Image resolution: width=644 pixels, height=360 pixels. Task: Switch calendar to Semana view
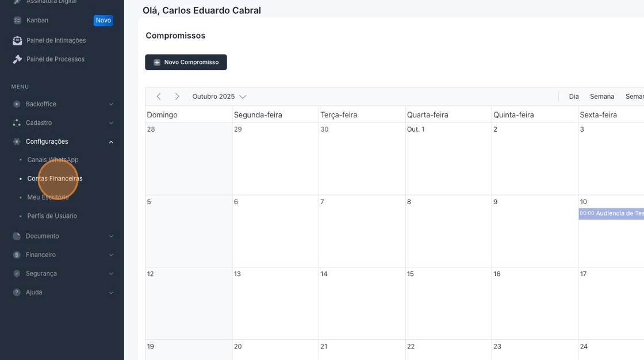(x=602, y=97)
